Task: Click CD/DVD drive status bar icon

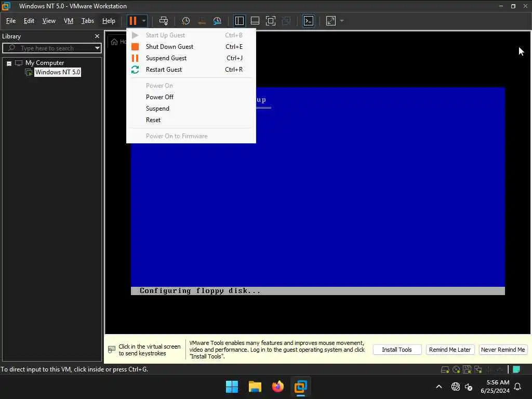Action: [456, 369]
